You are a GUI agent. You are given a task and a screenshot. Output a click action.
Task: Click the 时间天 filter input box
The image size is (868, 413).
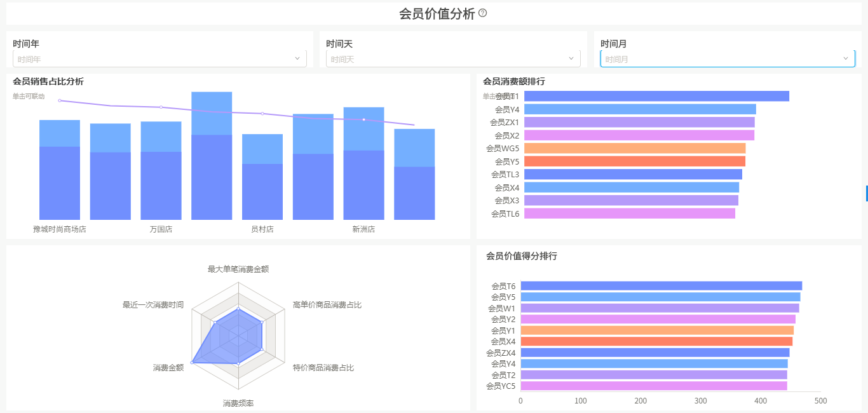click(445, 59)
